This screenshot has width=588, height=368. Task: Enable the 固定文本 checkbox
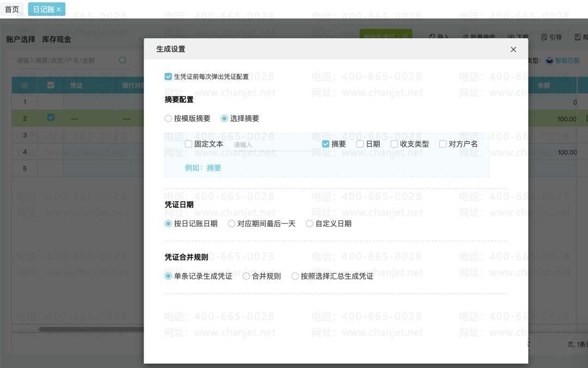pos(188,144)
